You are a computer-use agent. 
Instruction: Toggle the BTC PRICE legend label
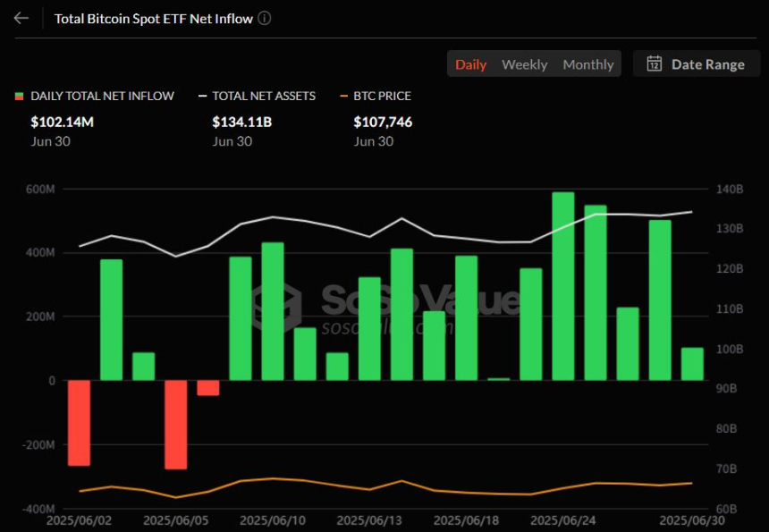point(382,96)
